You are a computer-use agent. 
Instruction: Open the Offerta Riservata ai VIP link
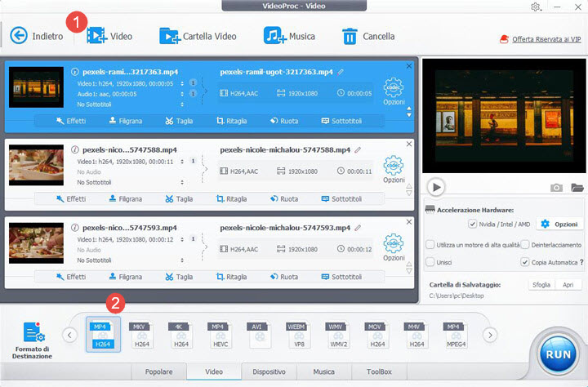click(x=546, y=39)
